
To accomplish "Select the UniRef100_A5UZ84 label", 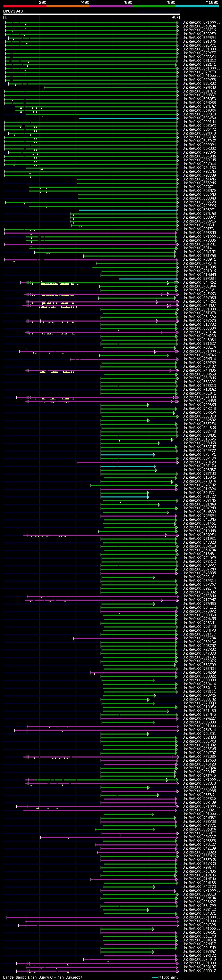I will click(x=199, y=550).
